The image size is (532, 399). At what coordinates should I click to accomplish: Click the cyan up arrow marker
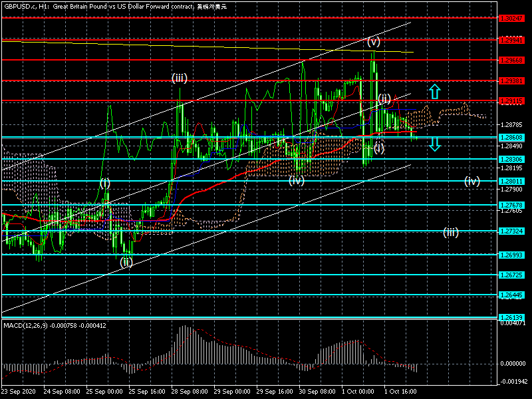click(x=434, y=91)
